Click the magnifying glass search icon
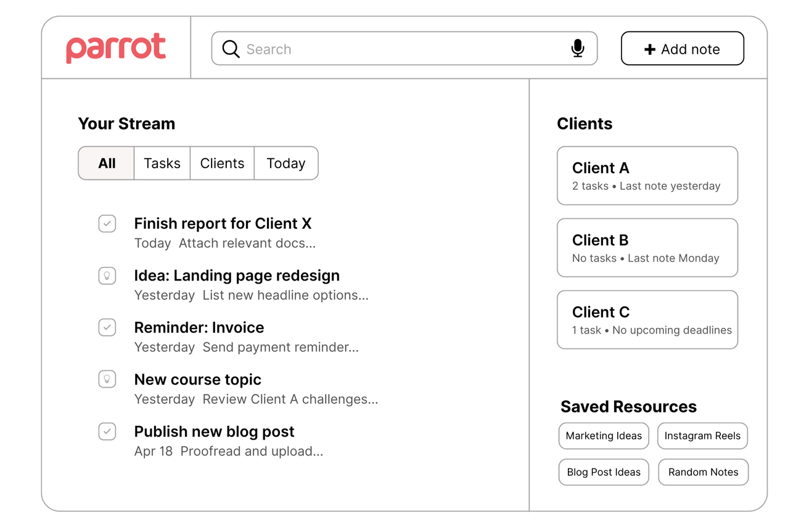809x532 pixels. coord(231,49)
